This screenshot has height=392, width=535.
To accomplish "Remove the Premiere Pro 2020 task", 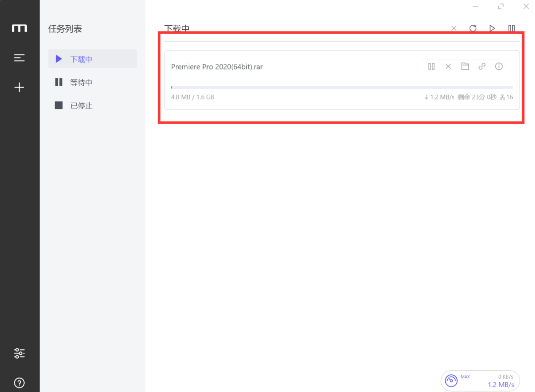I will click(448, 66).
